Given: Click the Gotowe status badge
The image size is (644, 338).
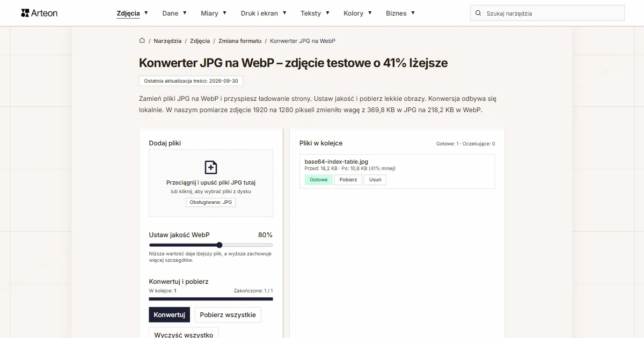Looking at the screenshot, I should (318, 180).
